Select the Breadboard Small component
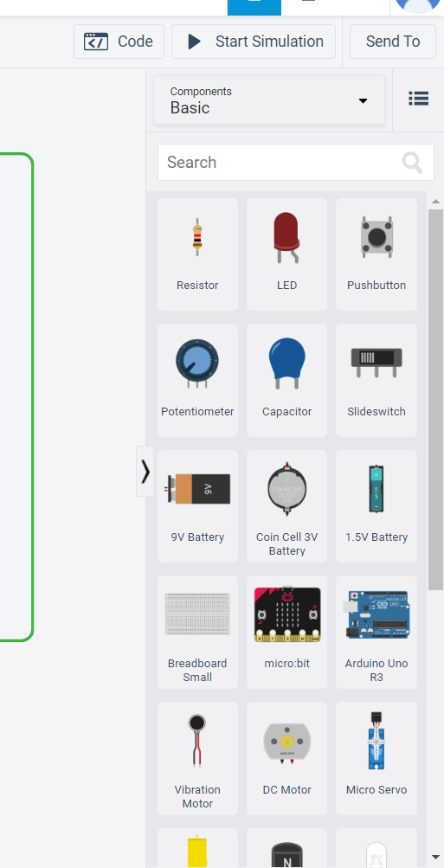This screenshot has height=868, width=444. point(197,633)
